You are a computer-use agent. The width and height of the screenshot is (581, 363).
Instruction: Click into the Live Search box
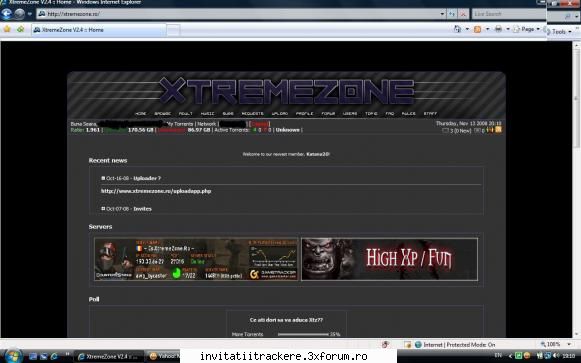click(x=508, y=14)
